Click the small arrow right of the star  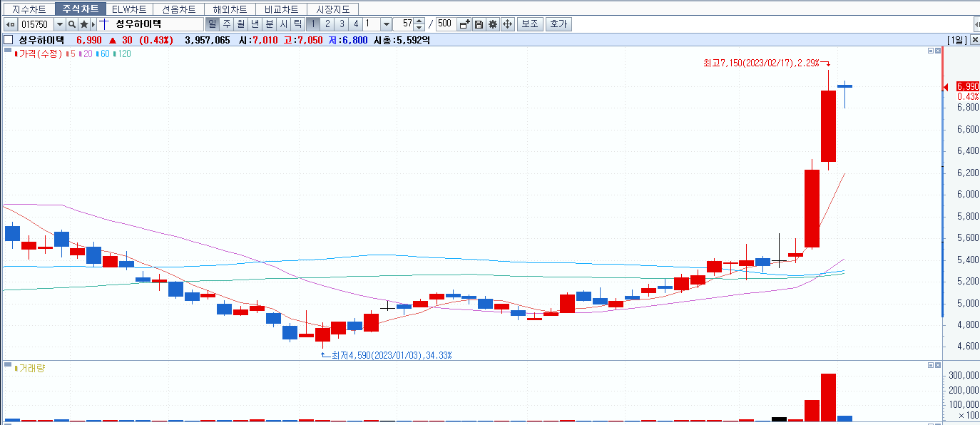pos(93,24)
